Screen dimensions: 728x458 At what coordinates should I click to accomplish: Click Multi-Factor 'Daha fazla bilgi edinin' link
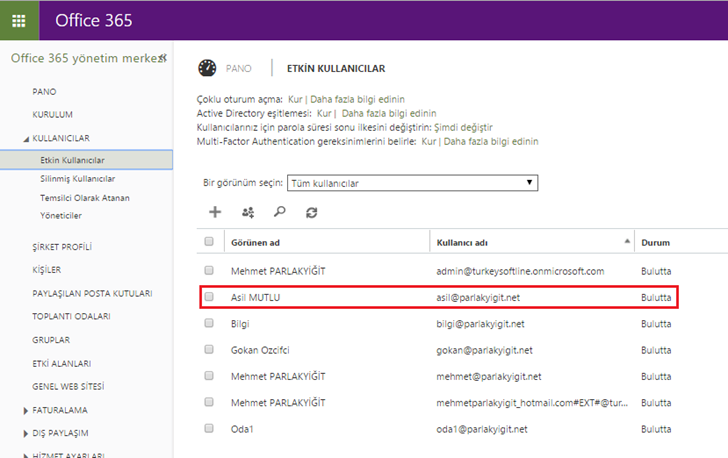coord(491,142)
